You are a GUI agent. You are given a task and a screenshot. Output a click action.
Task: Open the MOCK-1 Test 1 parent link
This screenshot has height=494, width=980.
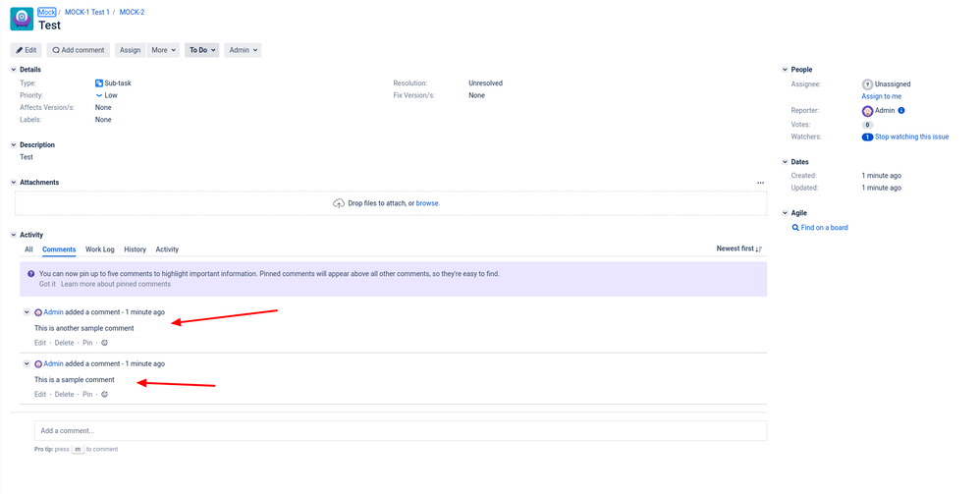pos(86,12)
